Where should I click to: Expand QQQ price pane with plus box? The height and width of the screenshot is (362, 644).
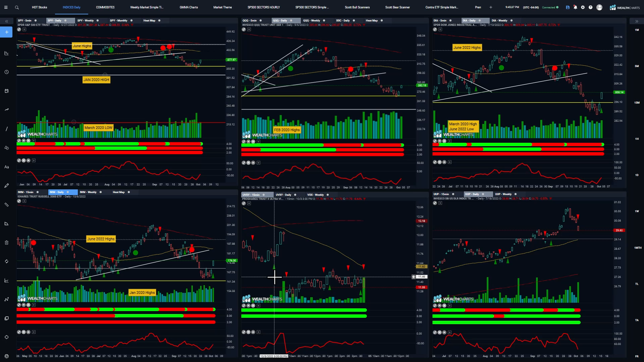249,29
